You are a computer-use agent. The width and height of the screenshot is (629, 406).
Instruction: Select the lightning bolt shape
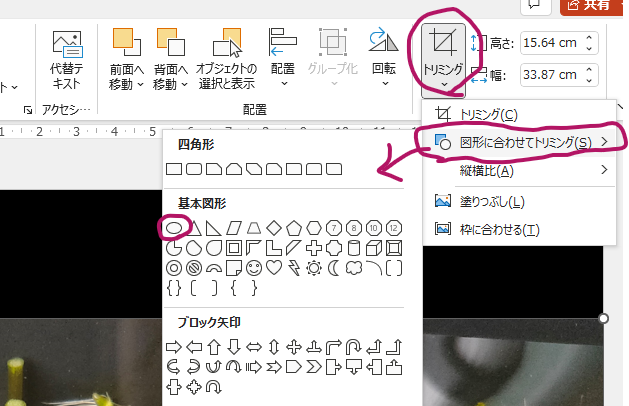pos(294,268)
